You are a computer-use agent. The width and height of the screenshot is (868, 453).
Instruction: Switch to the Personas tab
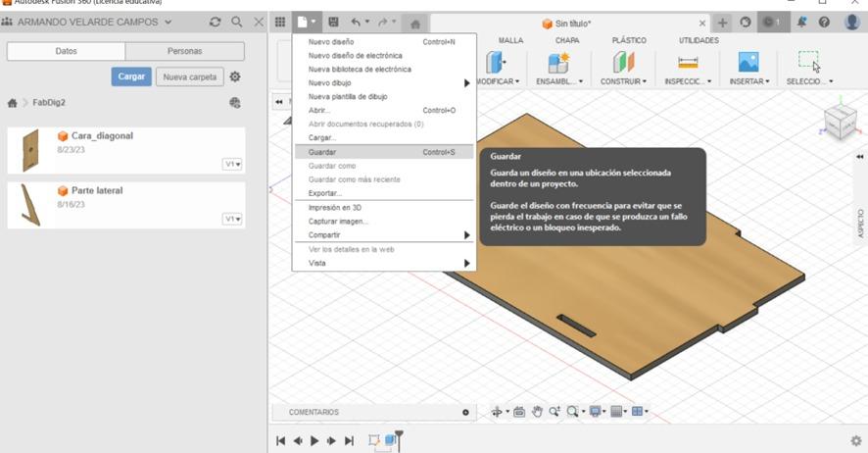coord(185,51)
